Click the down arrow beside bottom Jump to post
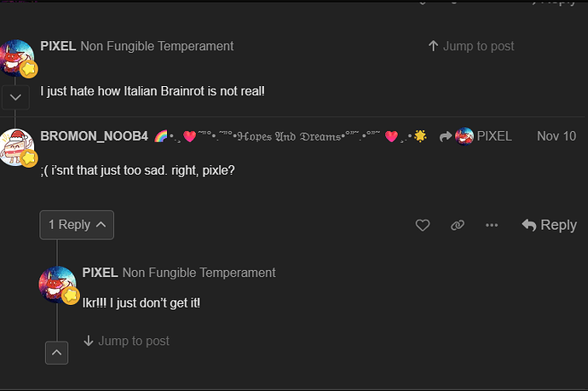This screenshot has height=391, width=588. [88, 341]
